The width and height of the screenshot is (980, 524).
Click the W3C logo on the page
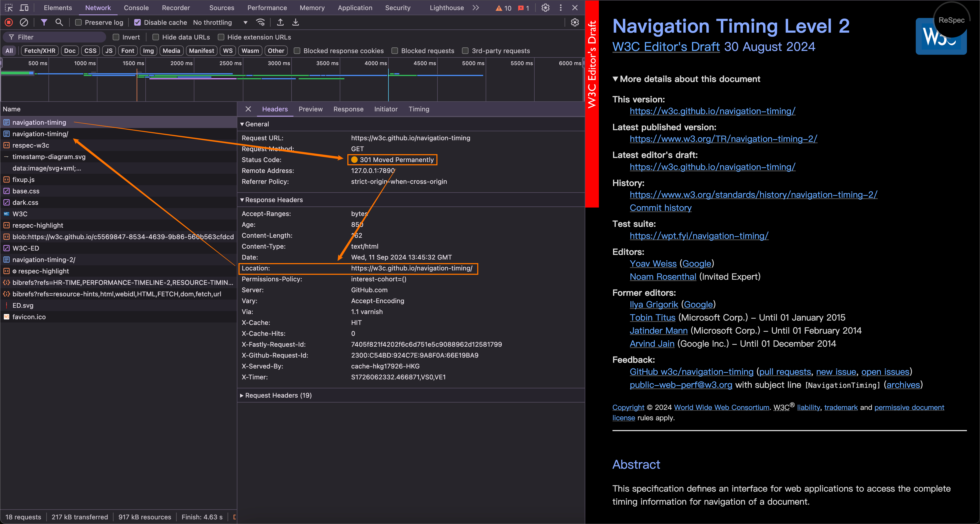[941, 36]
